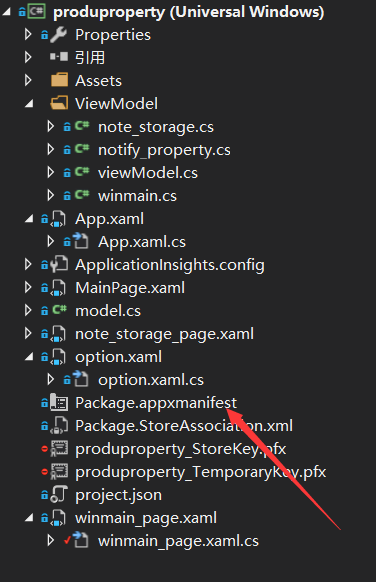Click the open folder icon of ViewModel
Viewport: 376px width, 582px height.
point(59,103)
